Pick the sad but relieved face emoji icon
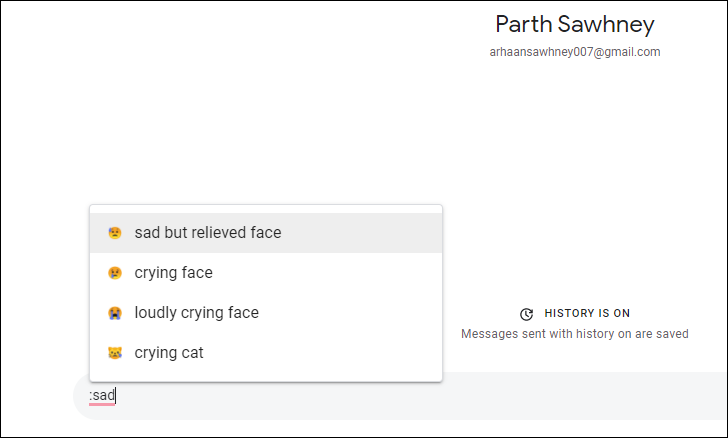 (115, 233)
